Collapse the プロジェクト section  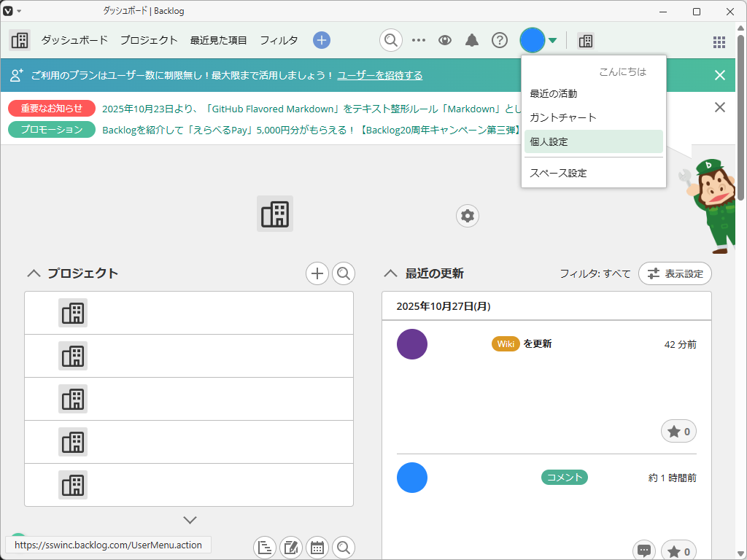point(34,273)
